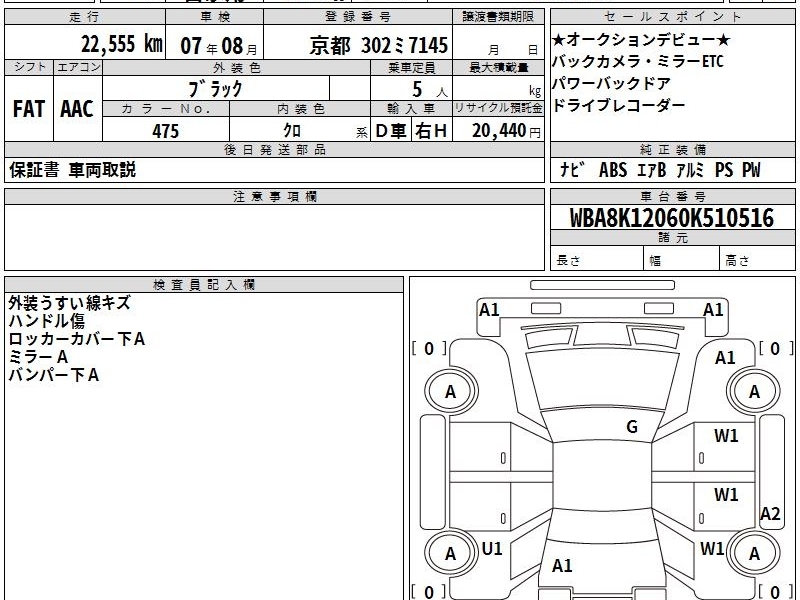Click the カラーNo. header
Screen dimensions: 800x600
point(166,109)
